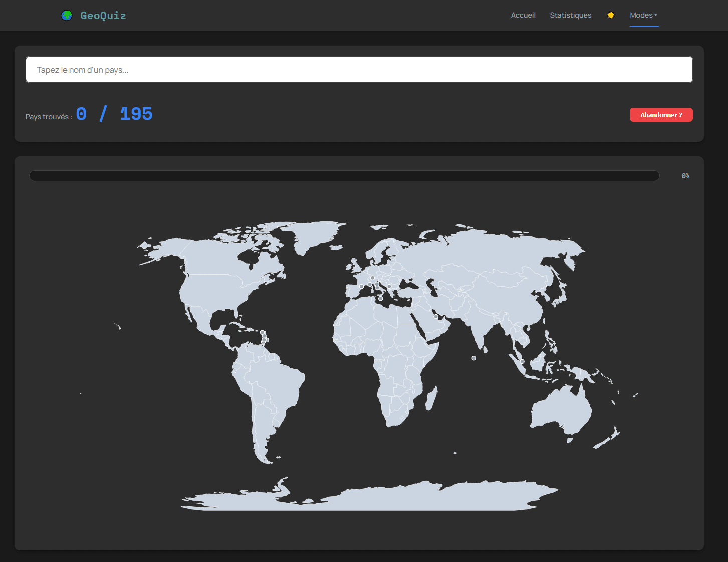
Task: Click the Singapore marker on the map
Action: coord(522,361)
